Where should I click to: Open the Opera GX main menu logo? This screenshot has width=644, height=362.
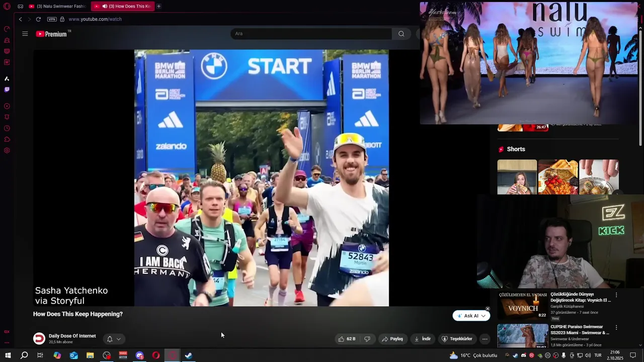[7, 6]
